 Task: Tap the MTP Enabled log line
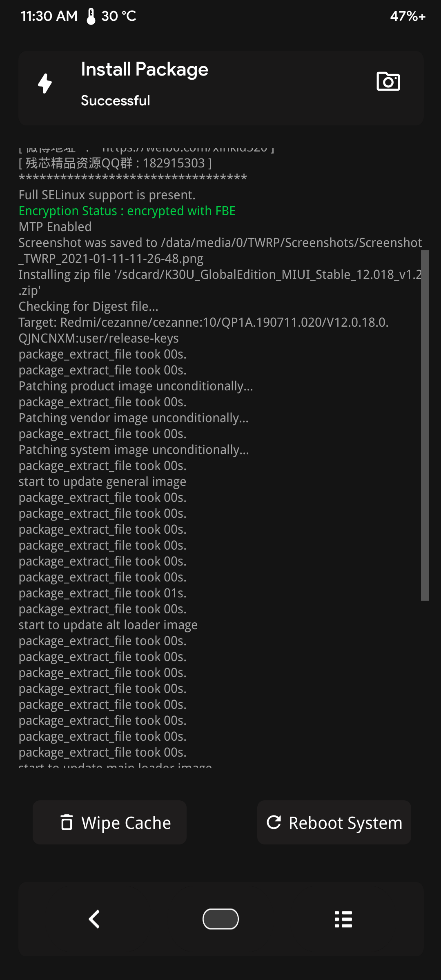[55, 227]
